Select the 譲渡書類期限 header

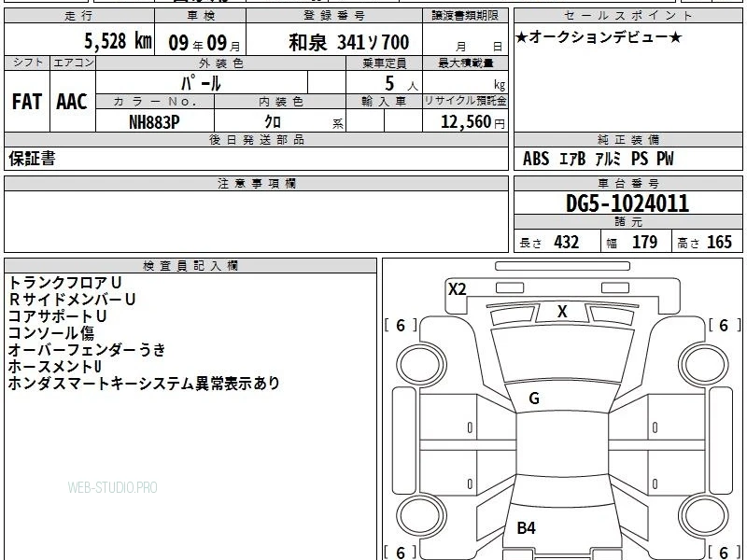coord(465,16)
